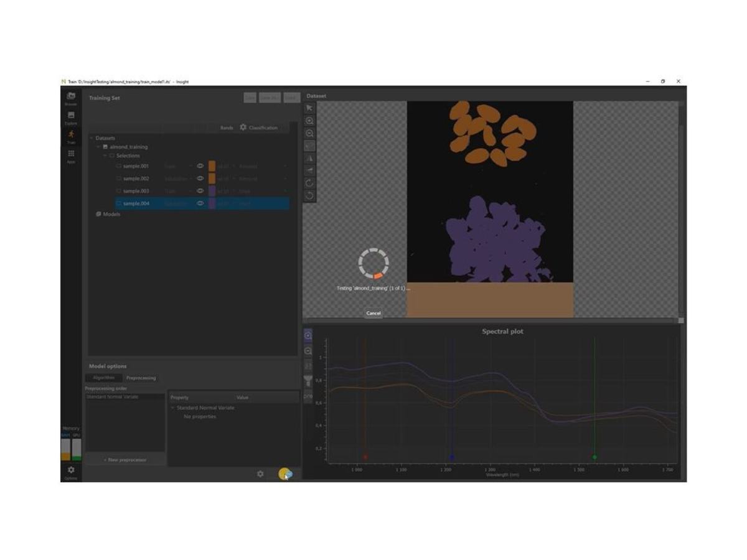This screenshot has height=560, width=747.
Task: Open the Explore view in the left sidebar
Action: [71, 116]
